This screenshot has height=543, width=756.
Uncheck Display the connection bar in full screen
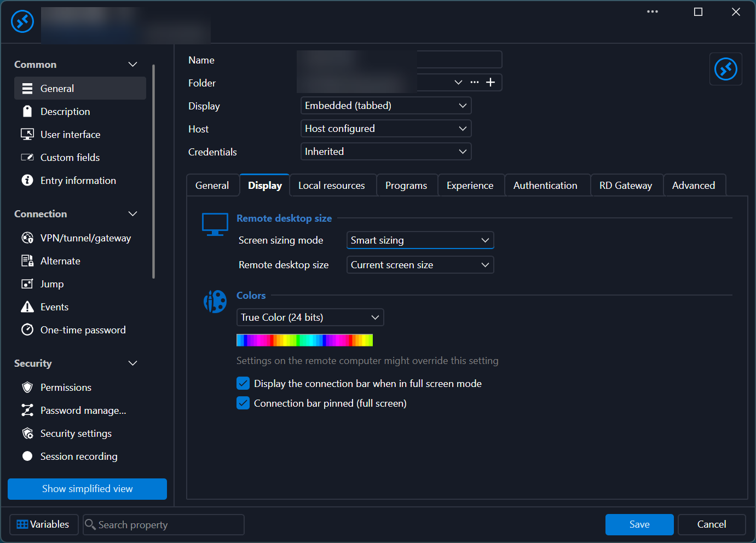click(x=243, y=384)
